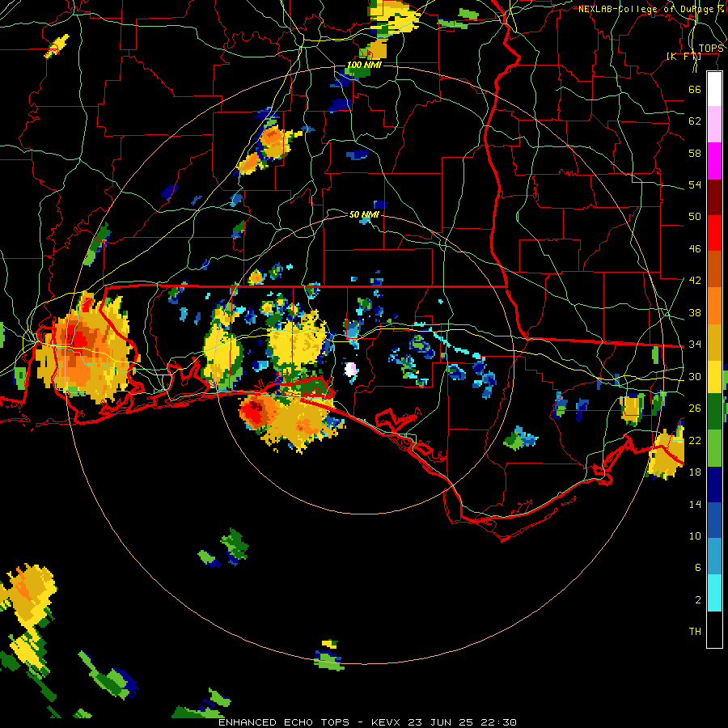Select the magenta legend color band
Viewport: 728px width, 728px height.
click(714, 161)
